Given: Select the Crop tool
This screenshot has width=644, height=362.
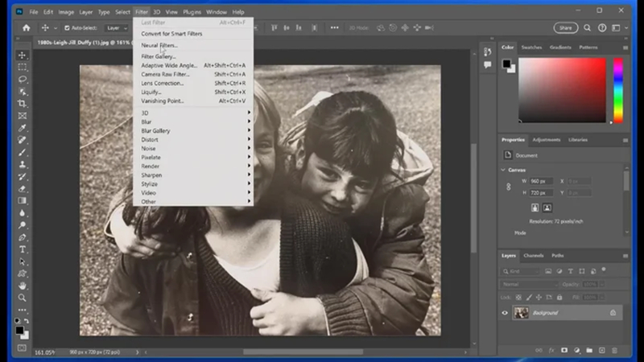Looking at the screenshot, I should (23, 104).
